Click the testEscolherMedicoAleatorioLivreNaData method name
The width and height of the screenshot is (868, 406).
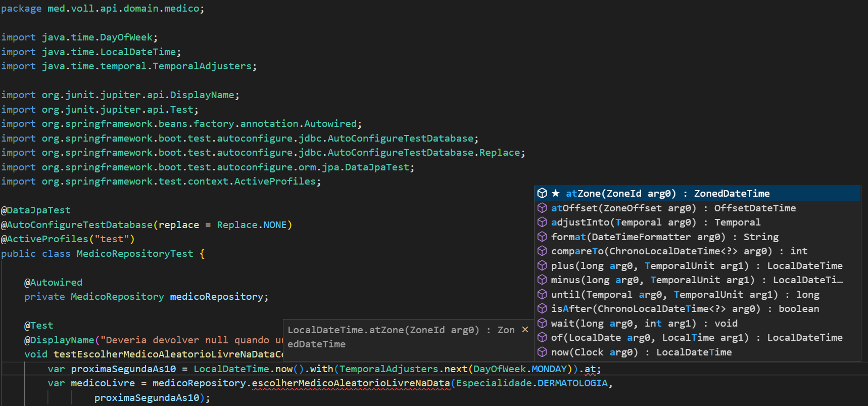click(168, 354)
